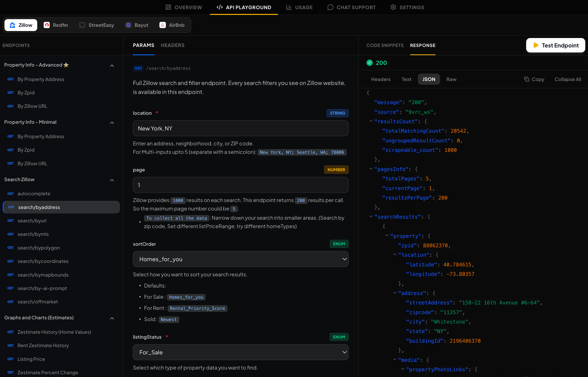Open the sortOrder dropdown
Viewport: 588px width, 377px height.
[x=241, y=259]
